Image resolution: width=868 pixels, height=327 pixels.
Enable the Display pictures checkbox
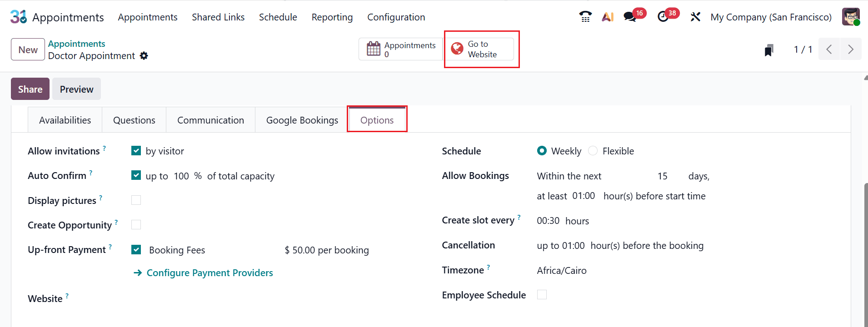[x=136, y=200]
